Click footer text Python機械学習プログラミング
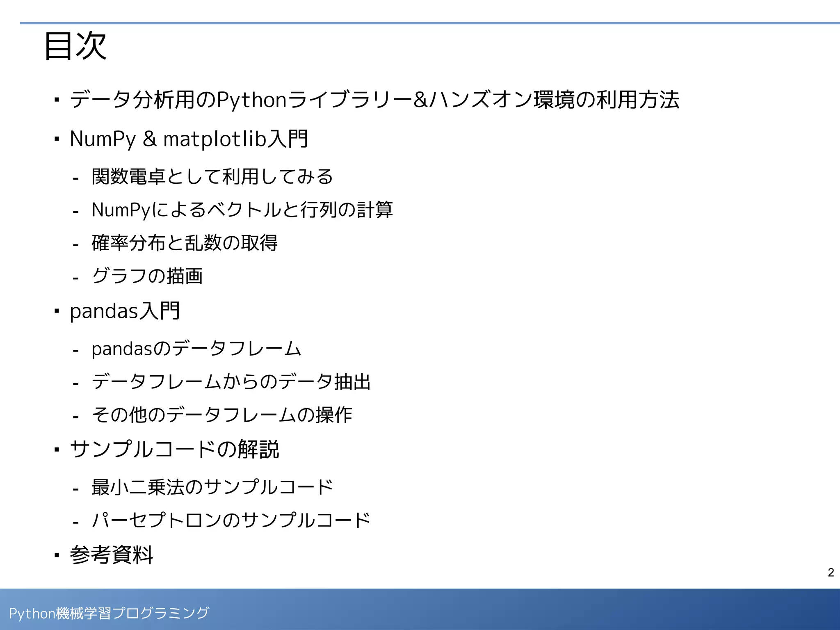Viewport: 840px width, 630px height. 109,613
